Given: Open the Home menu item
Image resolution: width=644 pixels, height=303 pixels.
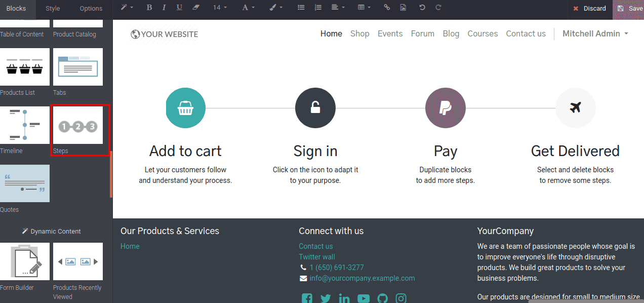Looking at the screenshot, I should point(331,33).
